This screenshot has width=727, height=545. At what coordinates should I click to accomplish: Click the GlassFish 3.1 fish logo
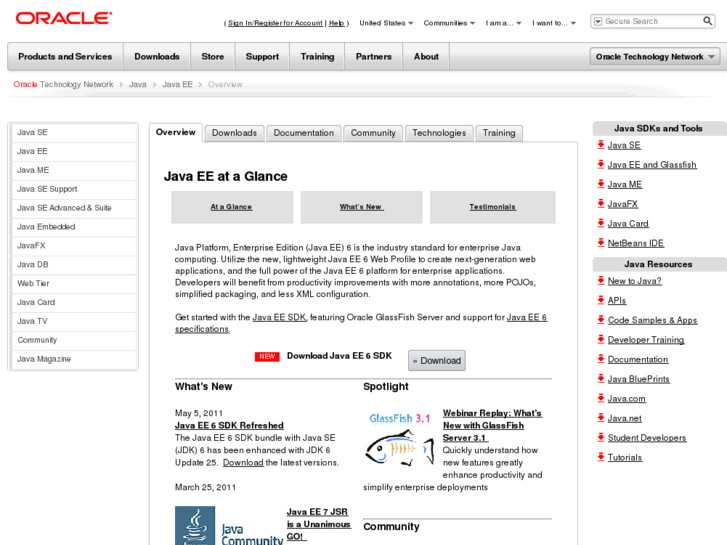[400, 439]
